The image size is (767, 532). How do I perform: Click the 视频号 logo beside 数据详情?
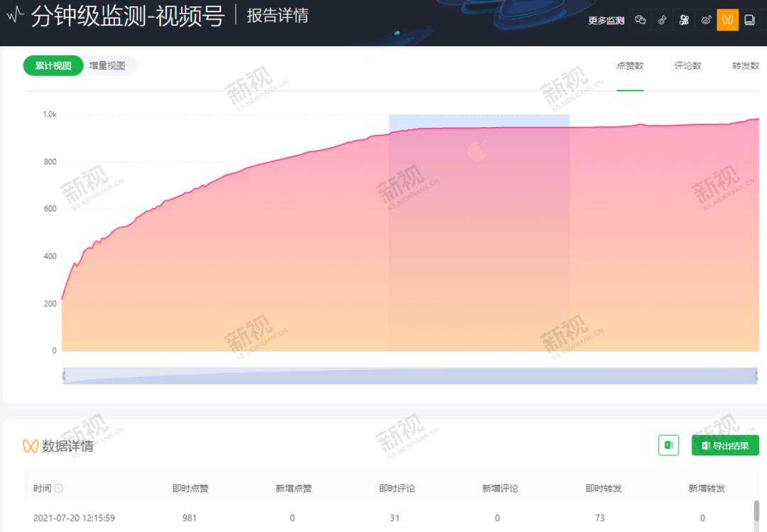tap(28, 445)
